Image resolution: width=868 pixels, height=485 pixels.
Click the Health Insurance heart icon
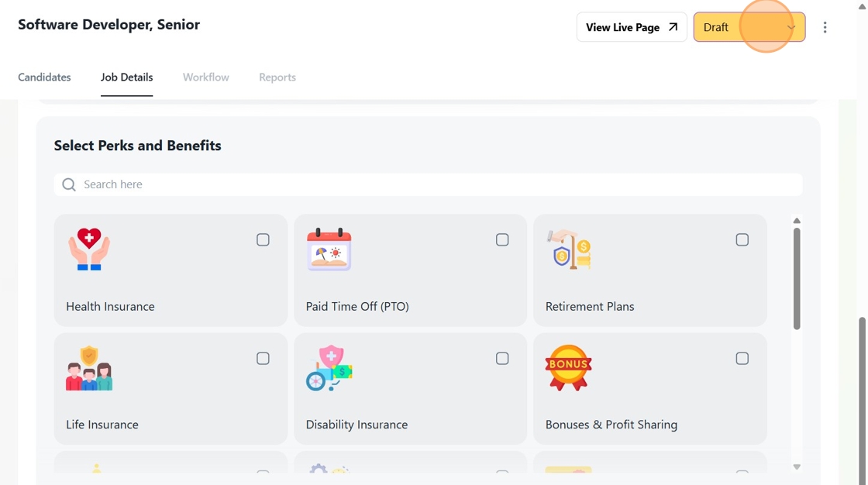click(x=89, y=249)
